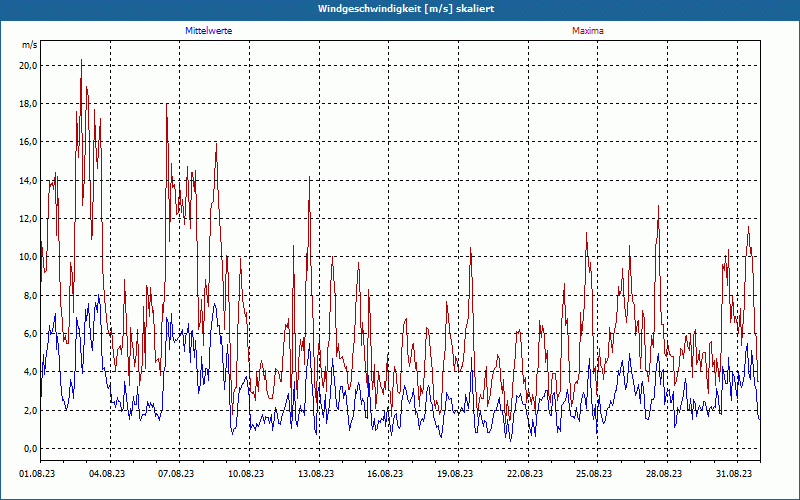Click the 18,0 y-axis value
Screen dimensions: 800x500
click(x=28, y=104)
